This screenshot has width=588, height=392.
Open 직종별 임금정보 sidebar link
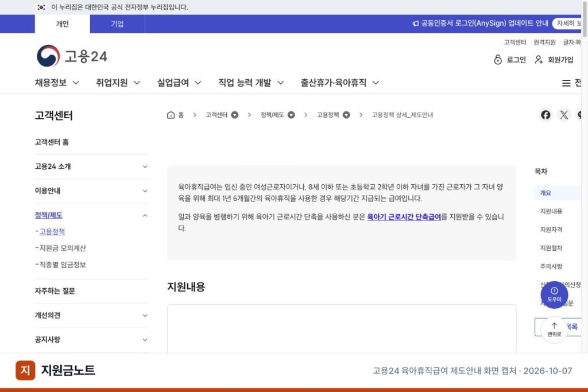click(x=63, y=265)
